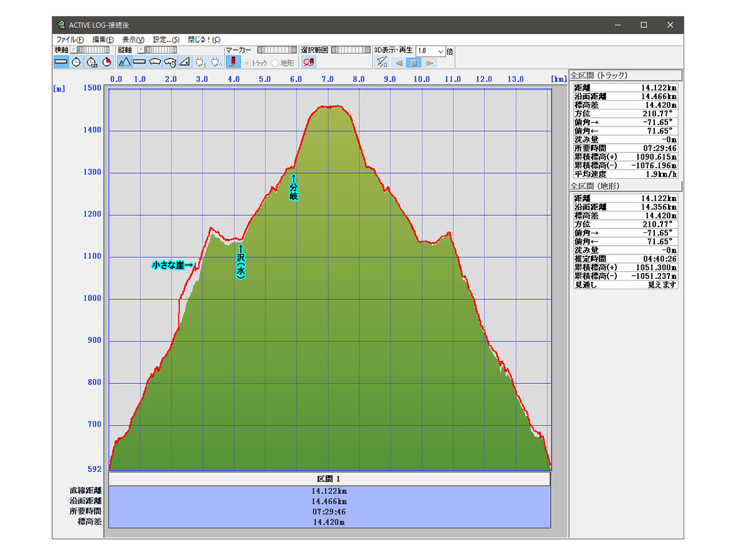
Task: Click the red marker pin icon
Action: [233, 62]
